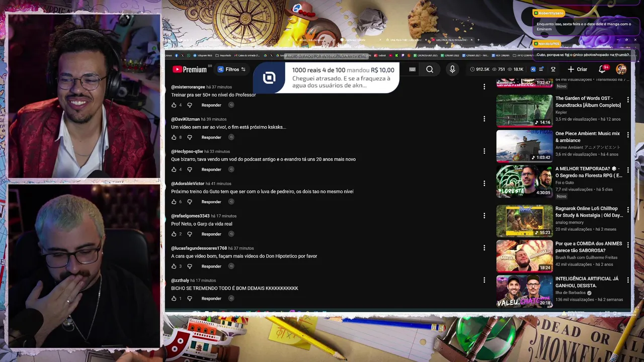Like the @rafaelgomes3343 comment
Screen dimensions: 644x362
[x=174, y=234]
